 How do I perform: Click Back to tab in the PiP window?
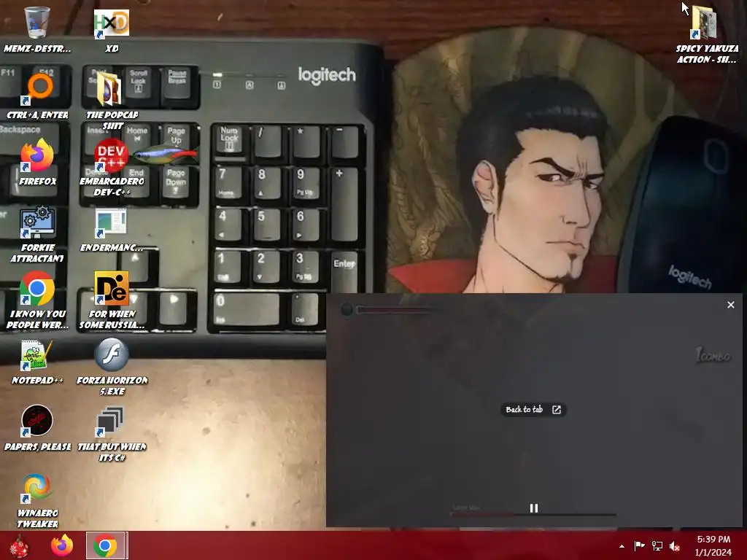pos(533,410)
